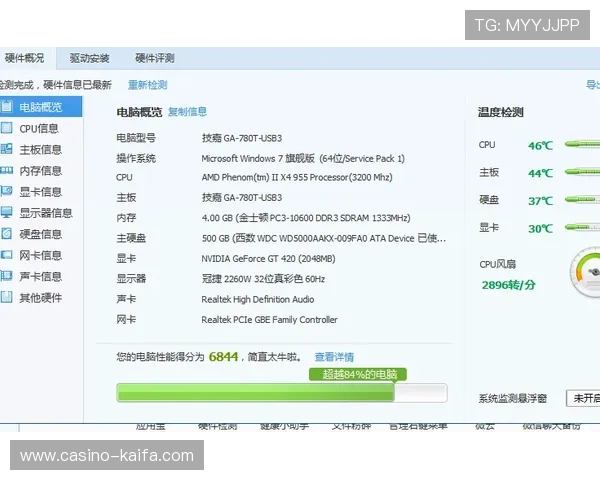Click the 500 GB 西数 WDC disk text
Viewport: 600px width, 480px height.
[324, 238]
